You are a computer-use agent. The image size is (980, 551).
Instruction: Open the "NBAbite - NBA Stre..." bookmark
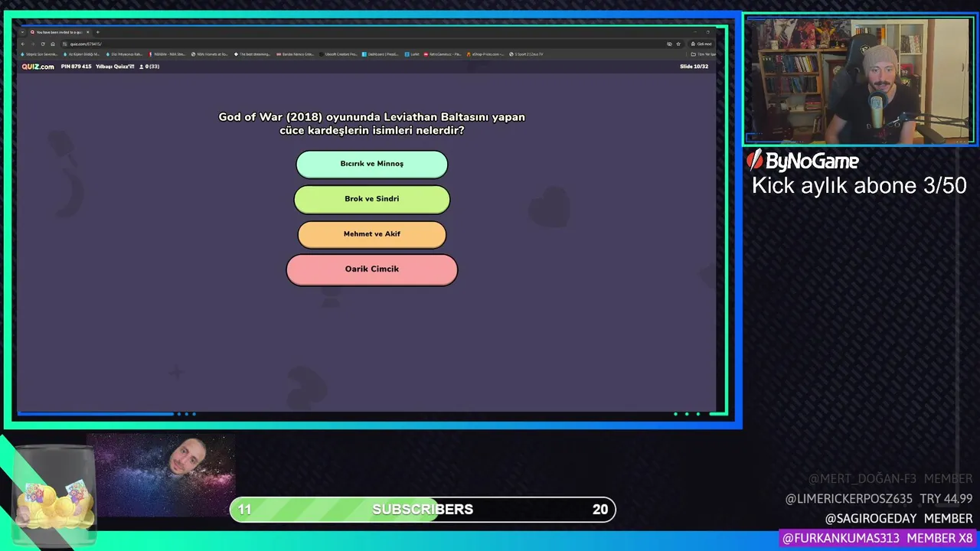[167, 54]
